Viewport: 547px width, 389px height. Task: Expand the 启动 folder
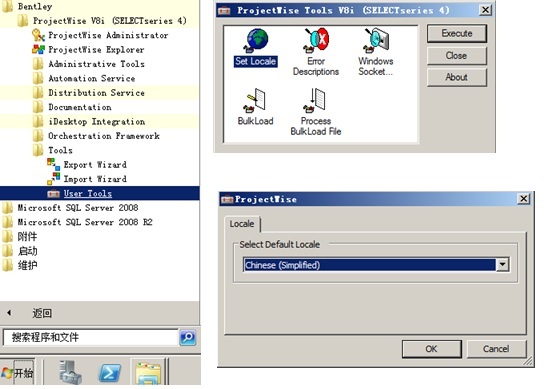pyautogui.click(x=20, y=251)
